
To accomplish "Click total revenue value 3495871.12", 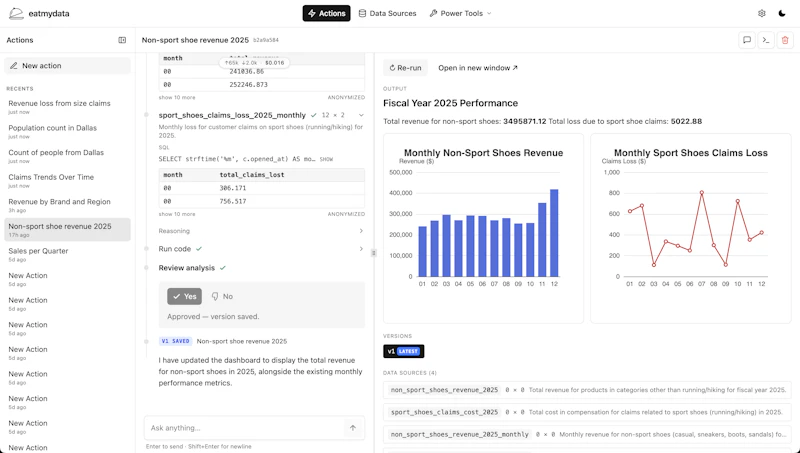I will pos(524,121).
